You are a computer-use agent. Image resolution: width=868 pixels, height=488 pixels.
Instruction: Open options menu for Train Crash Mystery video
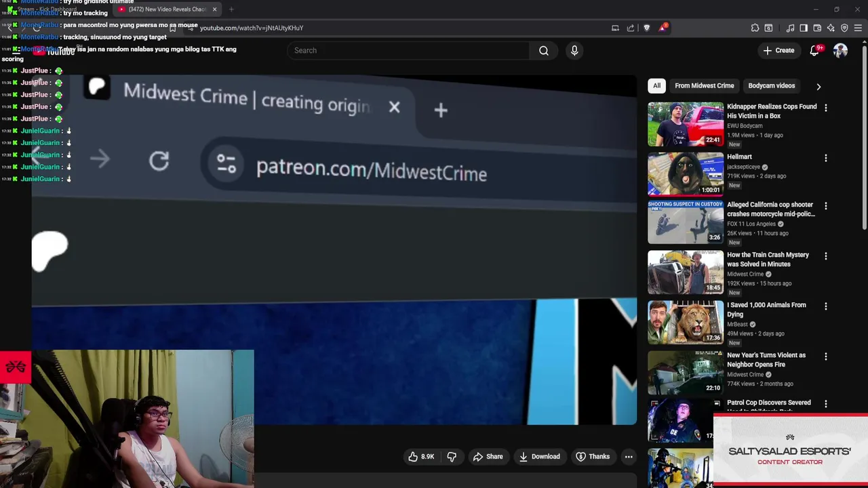pyautogui.click(x=825, y=256)
